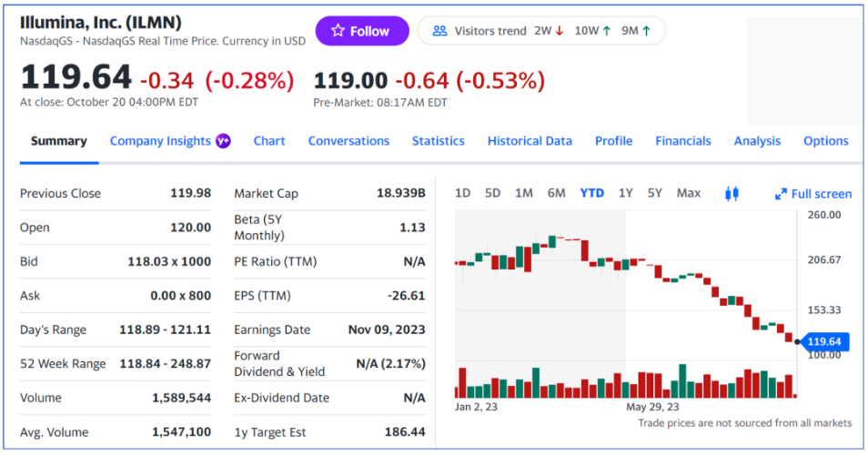
Task: Click the 9M up arrow indicator
Action: [647, 31]
